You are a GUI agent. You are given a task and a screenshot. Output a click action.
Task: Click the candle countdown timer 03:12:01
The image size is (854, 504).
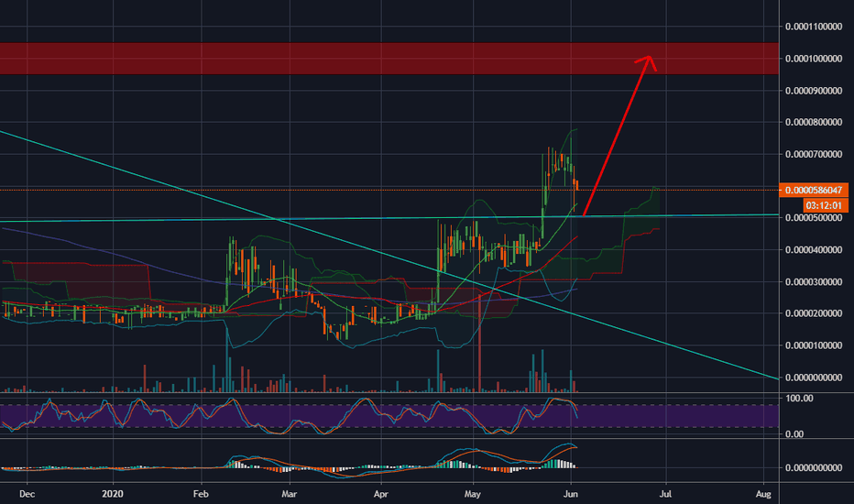coord(826,205)
